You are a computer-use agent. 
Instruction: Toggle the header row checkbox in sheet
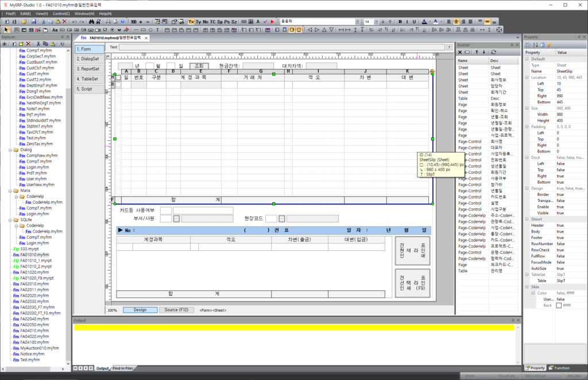[118, 77]
